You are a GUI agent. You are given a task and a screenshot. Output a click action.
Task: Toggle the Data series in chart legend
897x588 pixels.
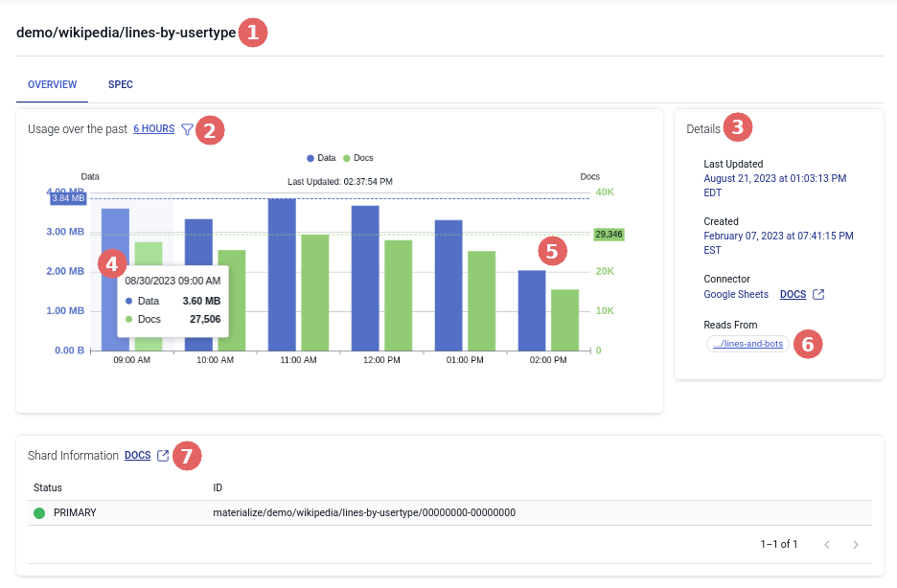point(321,157)
